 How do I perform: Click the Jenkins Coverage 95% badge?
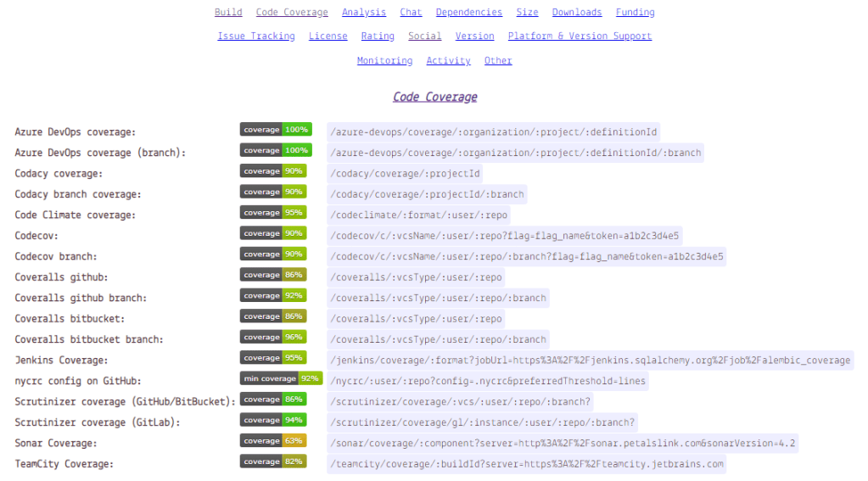pos(272,358)
